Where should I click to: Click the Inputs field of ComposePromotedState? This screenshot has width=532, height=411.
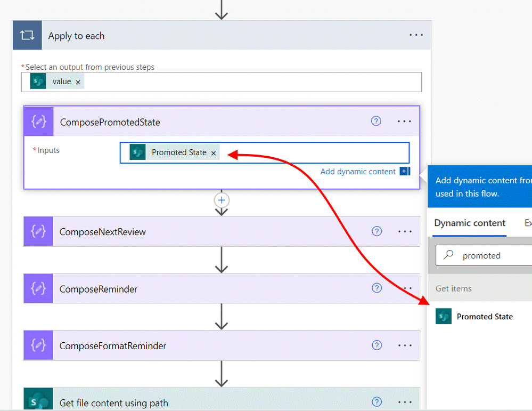coord(265,153)
